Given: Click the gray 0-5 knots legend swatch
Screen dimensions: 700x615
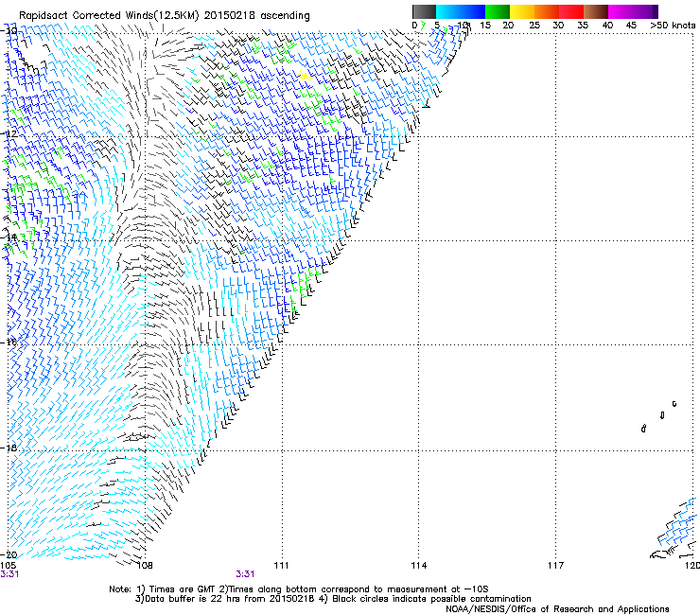Looking at the screenshot, I should 424,11.
